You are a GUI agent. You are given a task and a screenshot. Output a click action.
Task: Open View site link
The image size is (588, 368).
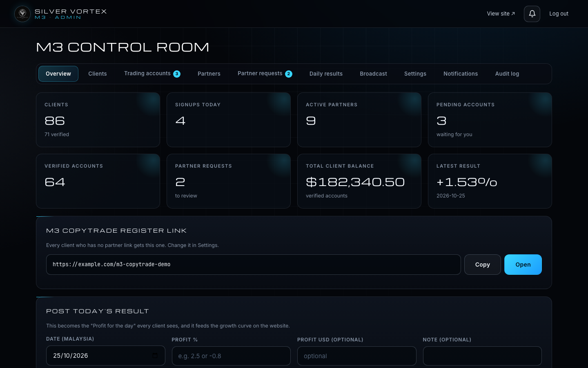501,14
